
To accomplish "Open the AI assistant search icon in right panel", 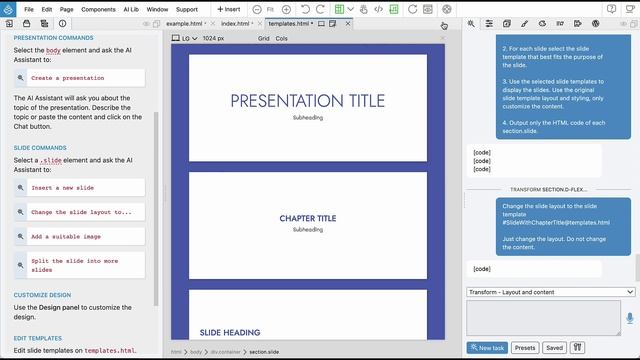I will [x=471, y=24].
